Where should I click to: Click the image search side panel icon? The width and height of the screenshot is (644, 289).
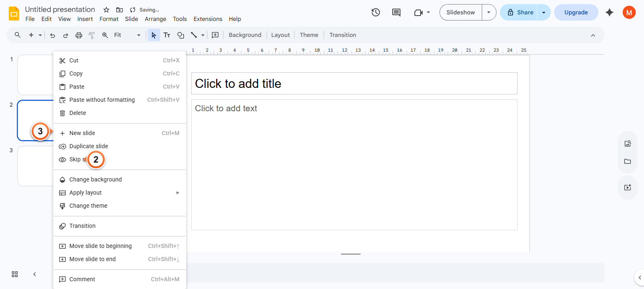click(x=628, y=144)
